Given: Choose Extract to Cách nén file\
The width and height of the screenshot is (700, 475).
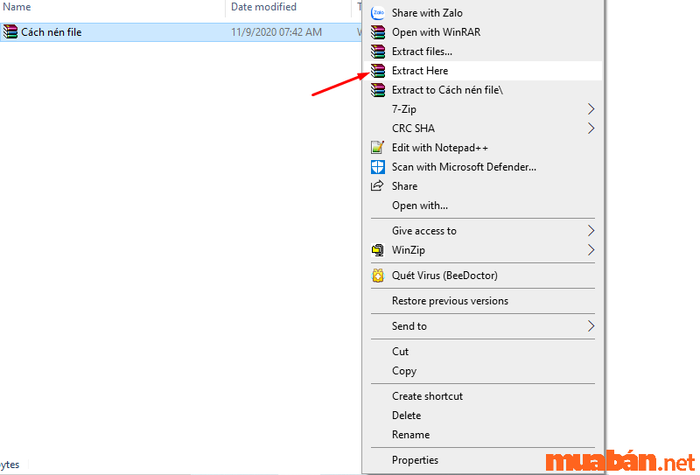Looking at the screenshot, I should point(483,90).
